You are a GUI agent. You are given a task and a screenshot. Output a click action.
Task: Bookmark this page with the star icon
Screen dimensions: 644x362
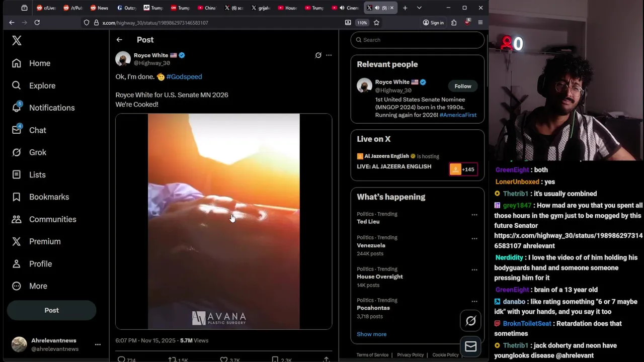[376, 23]
